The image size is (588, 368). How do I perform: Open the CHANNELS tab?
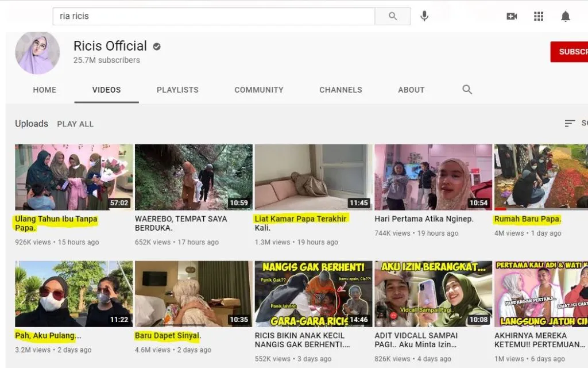click(341, 90)
